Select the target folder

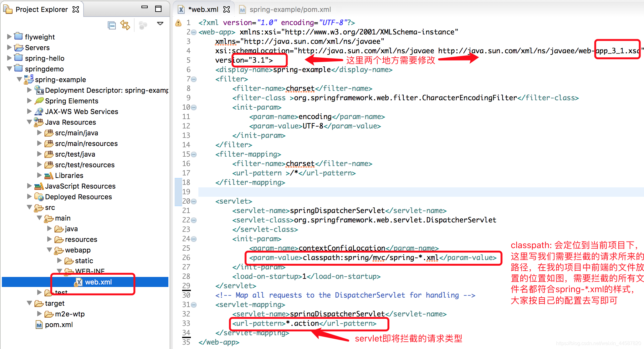point(54,303)
